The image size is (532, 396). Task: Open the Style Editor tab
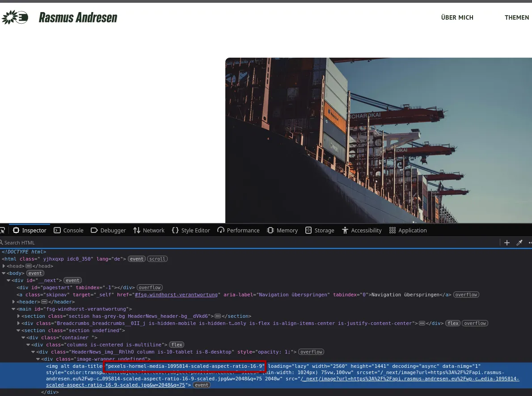tap(191, 231)
